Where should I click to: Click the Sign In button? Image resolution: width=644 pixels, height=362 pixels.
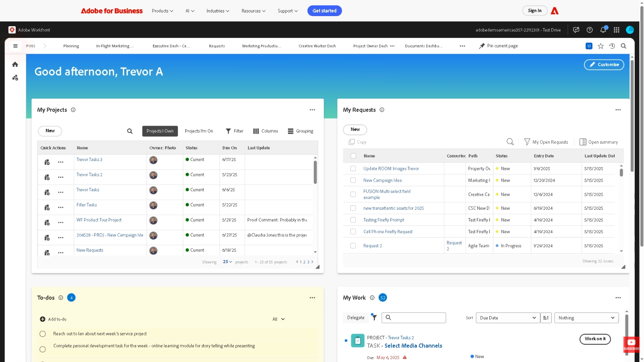point(534,11)
